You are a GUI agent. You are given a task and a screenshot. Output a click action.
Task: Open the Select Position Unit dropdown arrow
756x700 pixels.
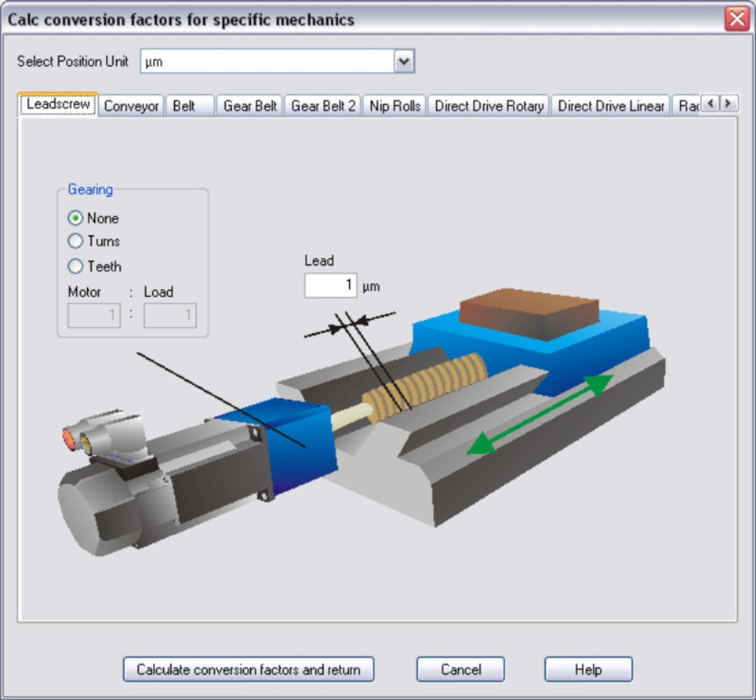(404, 62)
